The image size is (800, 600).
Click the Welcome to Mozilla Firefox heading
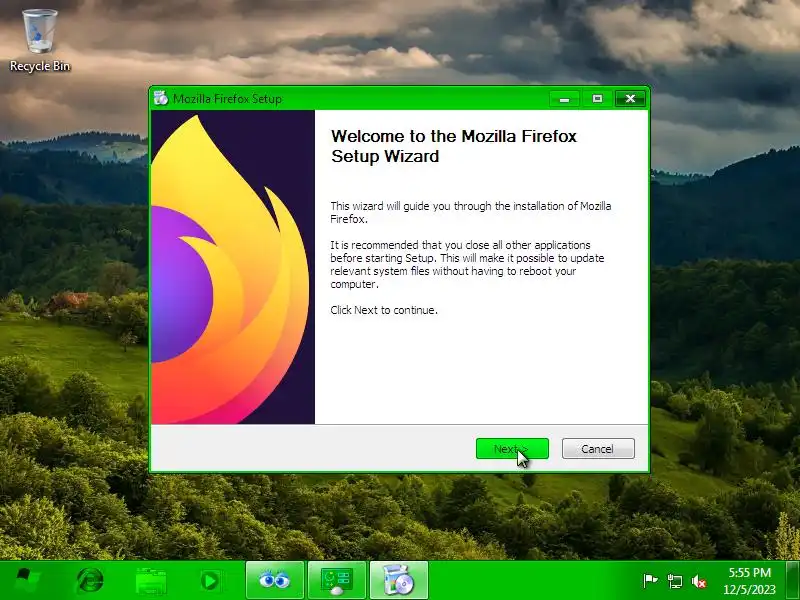coord(454,146)
